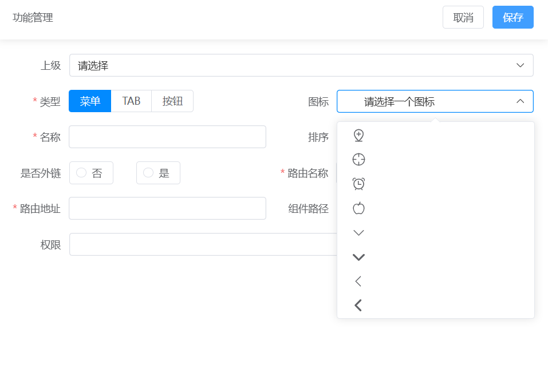Switch type to TAB
Image resolution: width=548 pixels, height=392 pixels.
tap(131, 101)
